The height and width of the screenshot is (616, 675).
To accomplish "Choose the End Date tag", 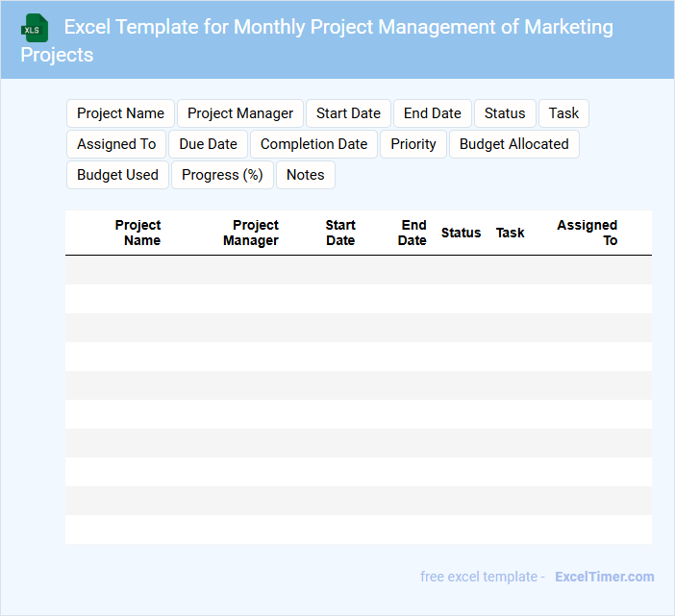I will pyautogui.click(x=433, y=113).
